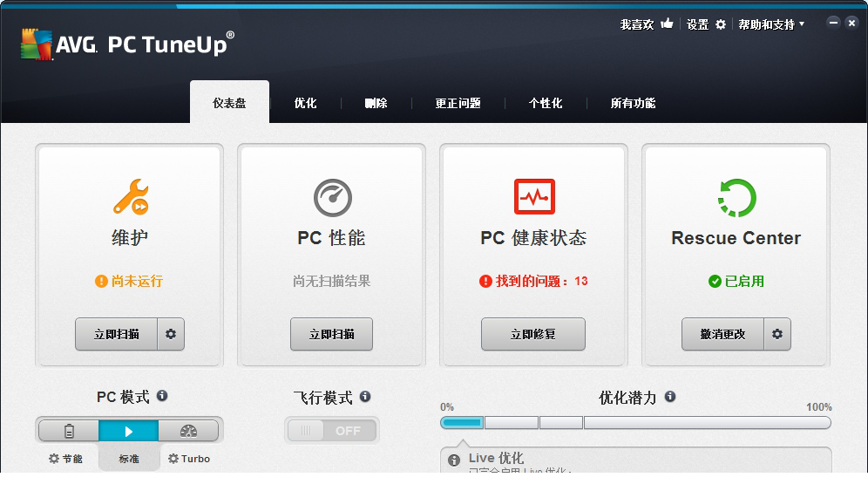Click the green checkmark by 已启用
The width and height of the screenshot is (868, 491).
point(715,281)
